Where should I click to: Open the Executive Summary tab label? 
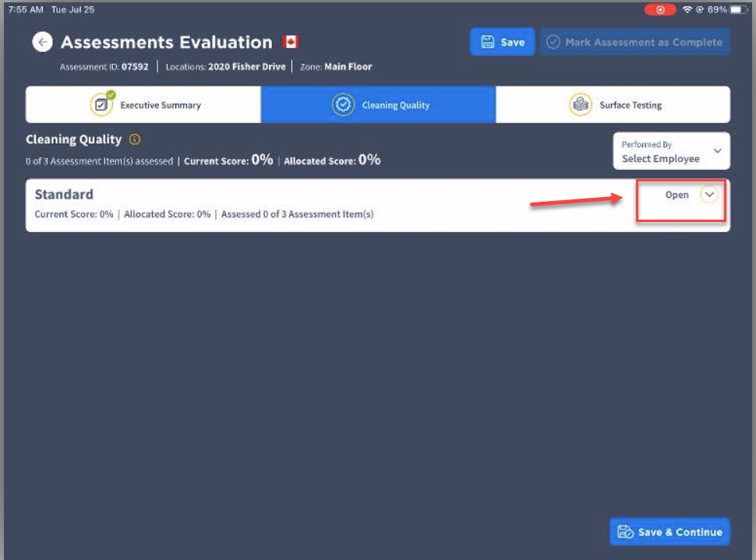tap(161, 105)
